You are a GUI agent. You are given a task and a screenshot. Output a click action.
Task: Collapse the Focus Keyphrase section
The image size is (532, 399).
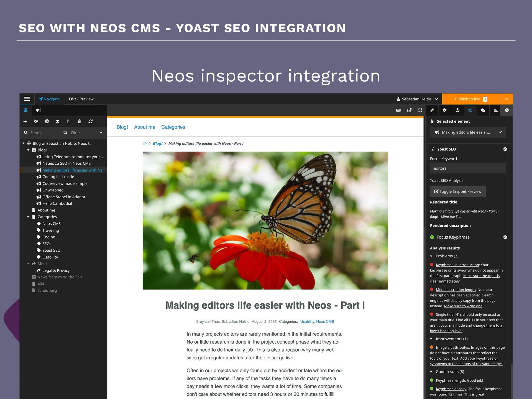coord(505,237)
